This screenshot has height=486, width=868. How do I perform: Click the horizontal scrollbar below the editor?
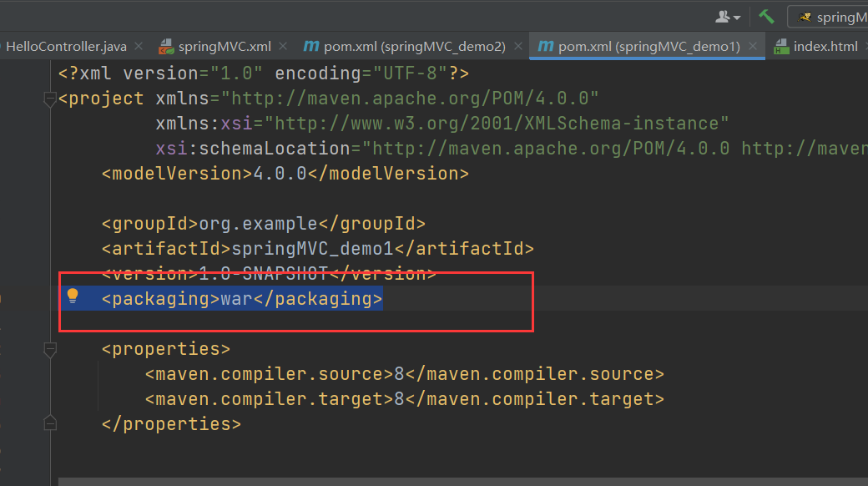coord(459,481)
